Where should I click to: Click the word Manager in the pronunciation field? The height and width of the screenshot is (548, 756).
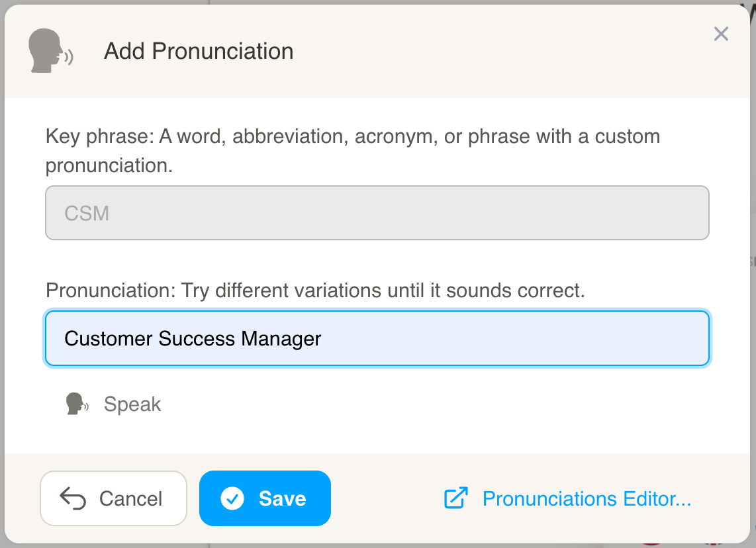281,339
